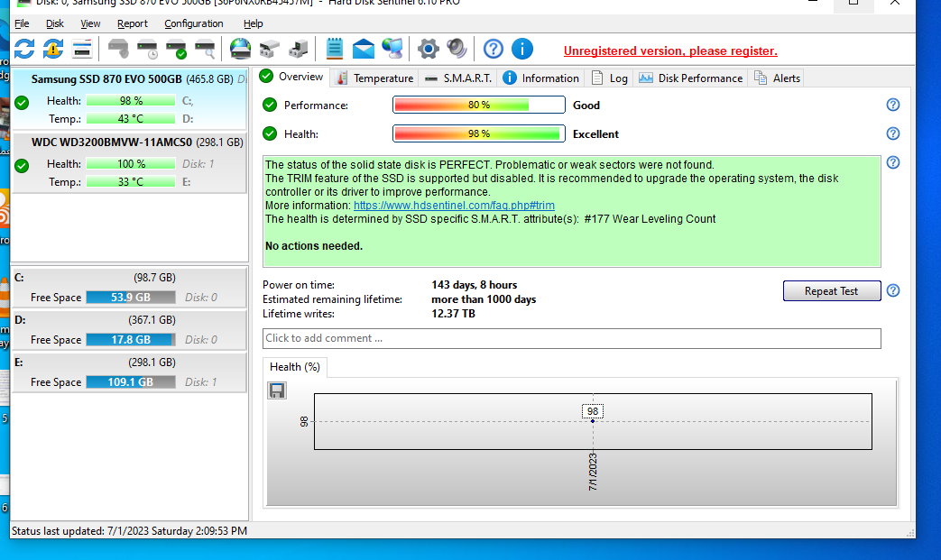Click the power on time 143 days value

point(474,285)
